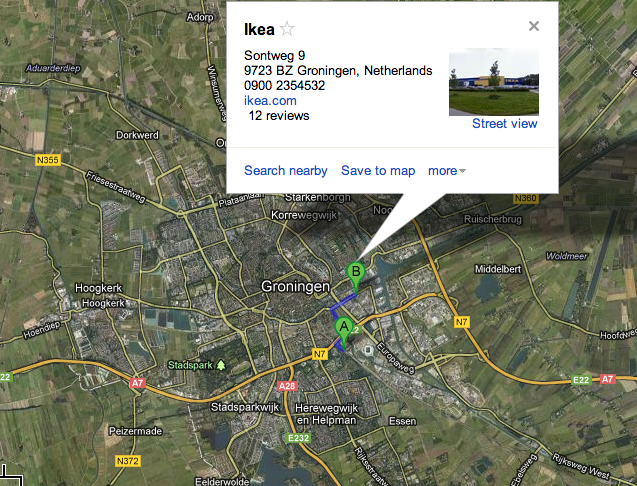Click Save to map link
637x486 pixels.
pyautogui.click(x=378, y=171)
